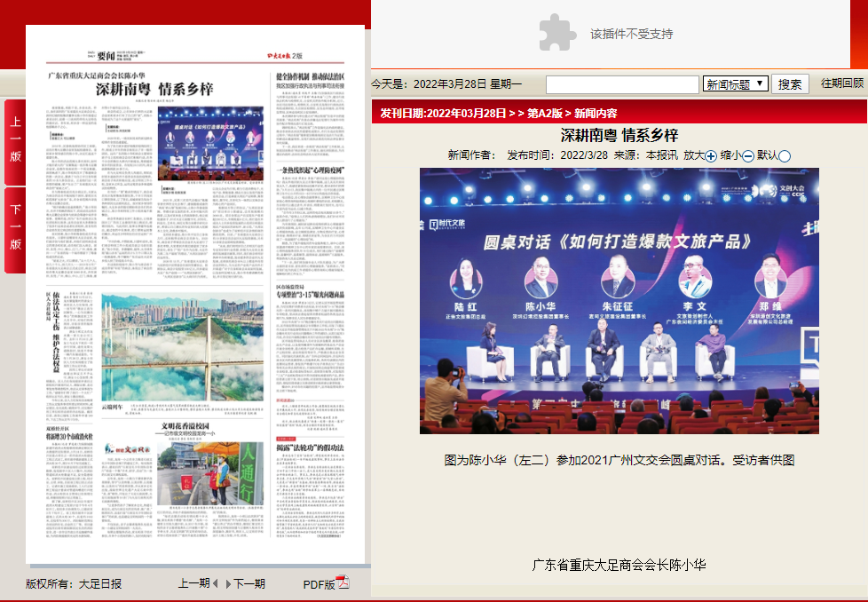This screenshot has height=602, width=868.
Task: Click the 健全协作机制 article heading at top right
Action: (x=310, y=76)
